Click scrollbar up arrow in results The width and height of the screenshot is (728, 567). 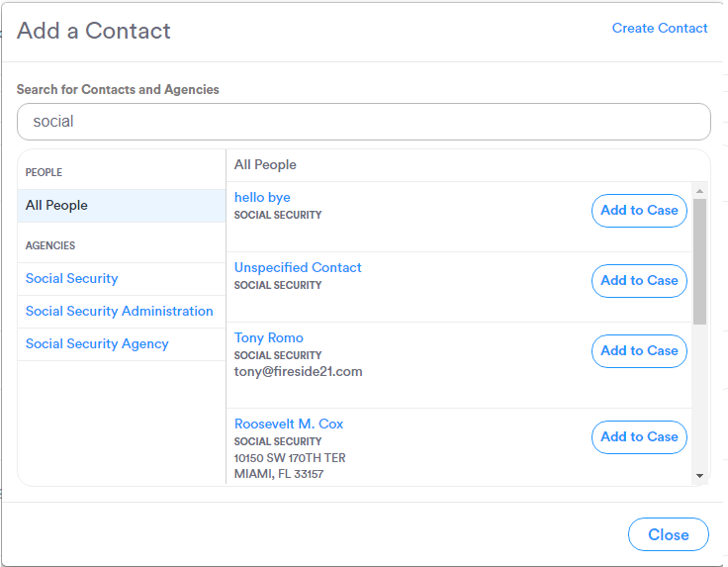point(700,191)
